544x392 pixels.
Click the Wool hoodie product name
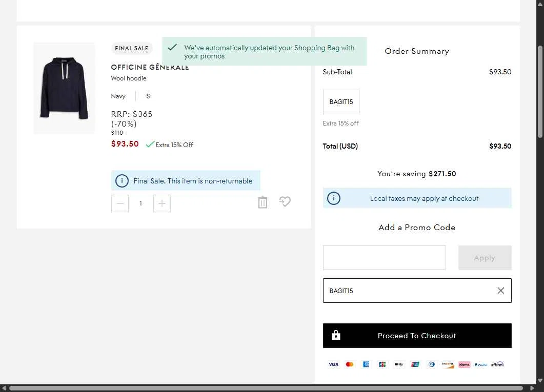pyautogui.click(x=129, y=78)
